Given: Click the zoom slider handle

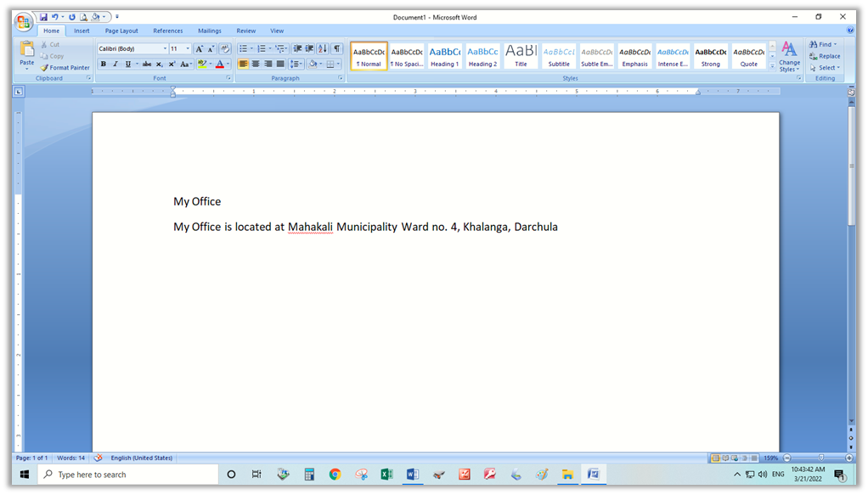Looking at the screenshot, I should pyautogui.click(x=821, y=458).
